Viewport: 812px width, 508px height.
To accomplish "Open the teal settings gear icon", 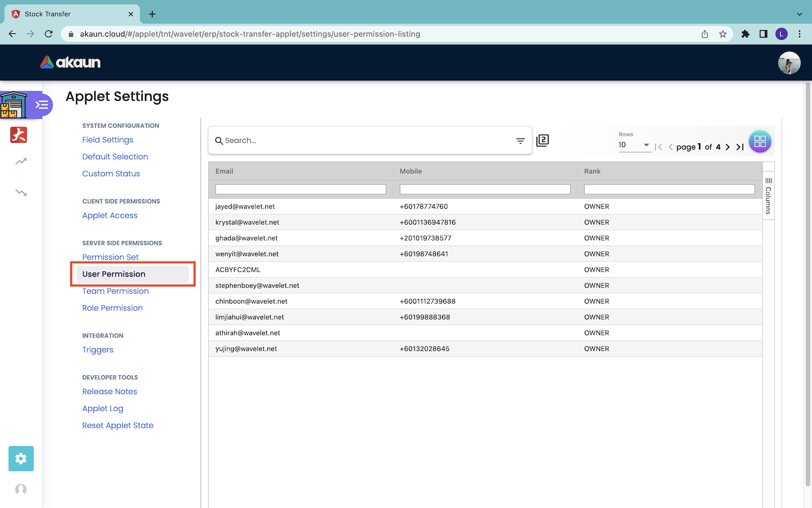I will (x=21, y=458).
